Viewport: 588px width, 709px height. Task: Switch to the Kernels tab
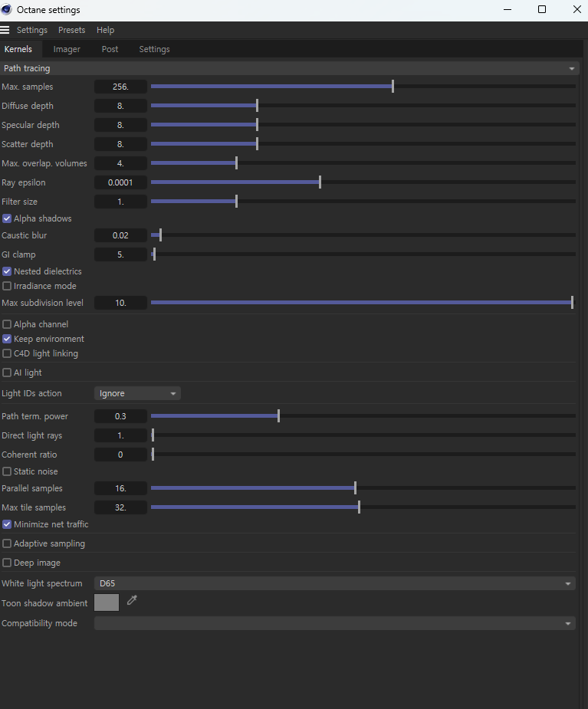(18, 49)
